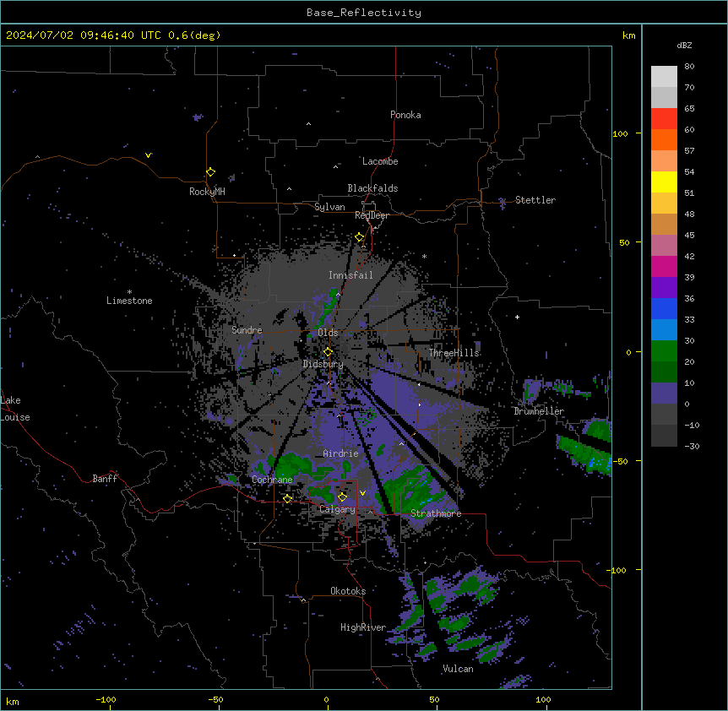Click the RedDeer city label
This screenshot has width=728, height=711.
pos(372,215)
